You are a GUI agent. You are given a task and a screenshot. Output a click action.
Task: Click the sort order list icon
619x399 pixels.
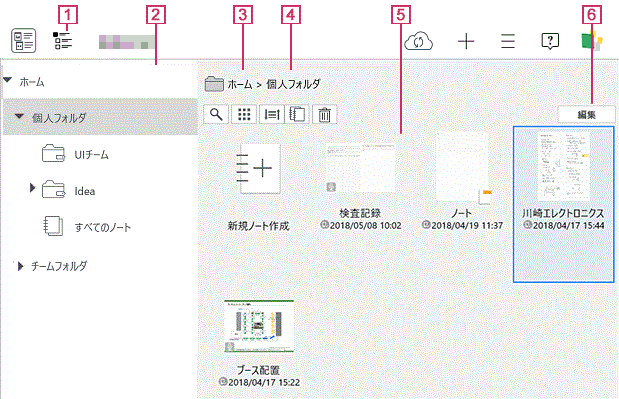pos(272,114)
